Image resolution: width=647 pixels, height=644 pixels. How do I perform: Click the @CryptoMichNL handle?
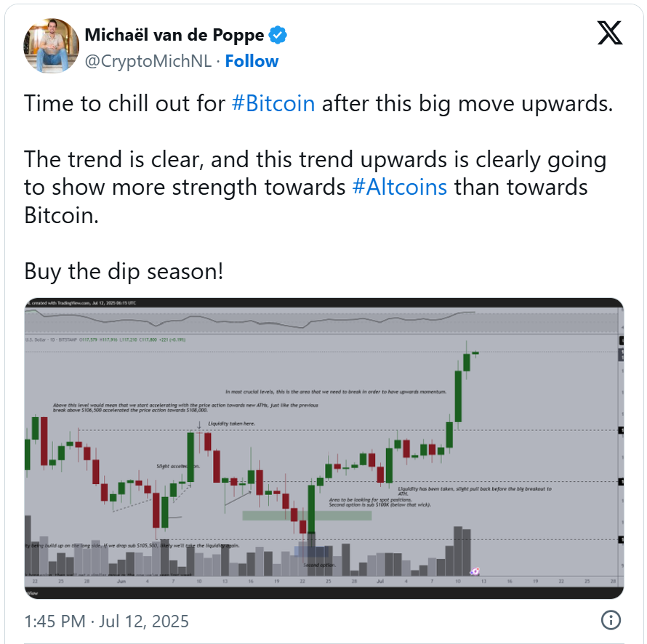[x=148, y=61]
